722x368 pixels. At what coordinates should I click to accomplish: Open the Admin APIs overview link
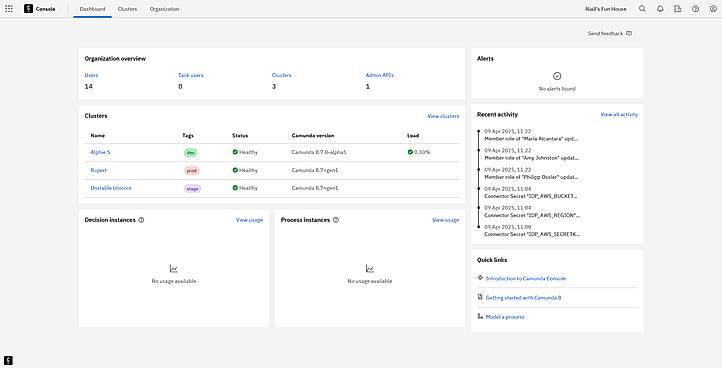(x=379, y=75)
